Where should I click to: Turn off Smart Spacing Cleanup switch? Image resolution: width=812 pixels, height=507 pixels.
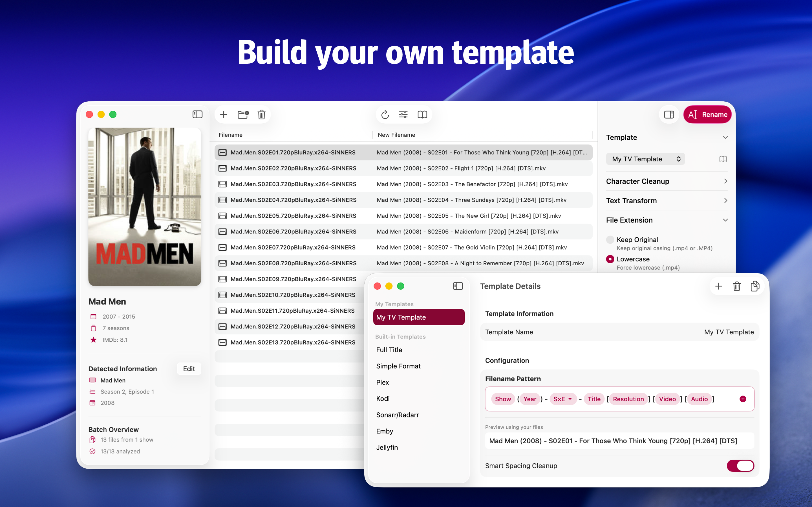[740, 466]
